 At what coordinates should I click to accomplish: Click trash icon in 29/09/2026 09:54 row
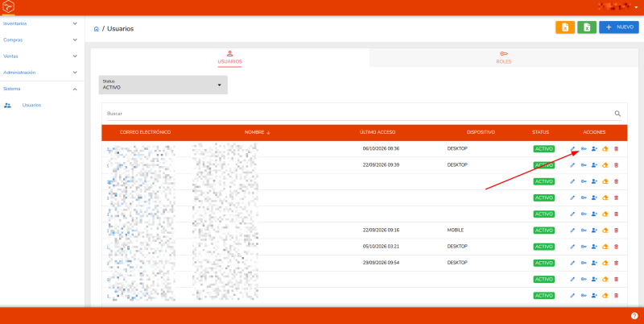click(x=616, y=263)
